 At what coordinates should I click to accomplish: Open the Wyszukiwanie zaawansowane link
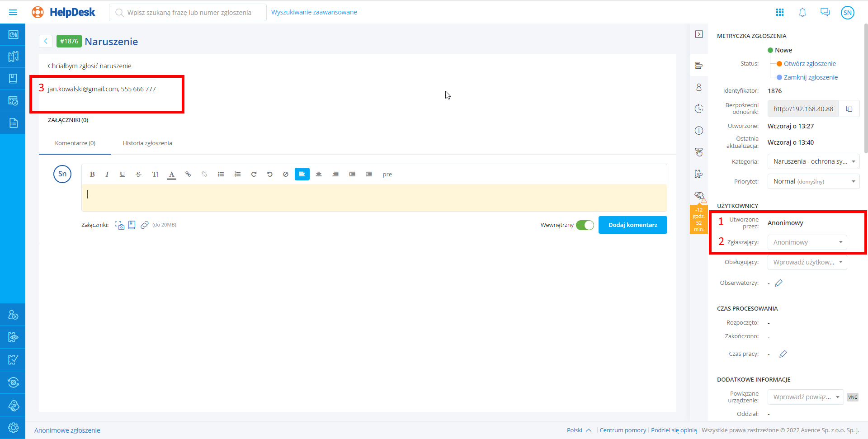(314, 12)
